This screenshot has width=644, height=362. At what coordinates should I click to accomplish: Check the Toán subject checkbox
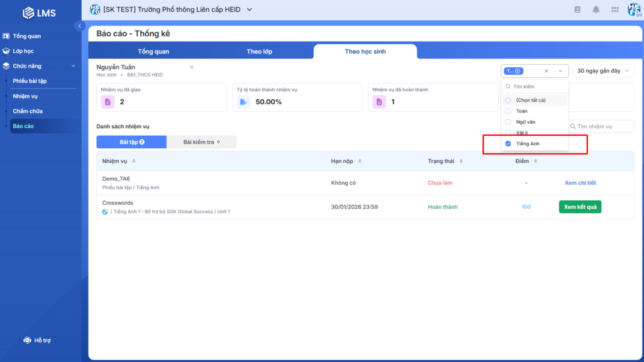508,111
